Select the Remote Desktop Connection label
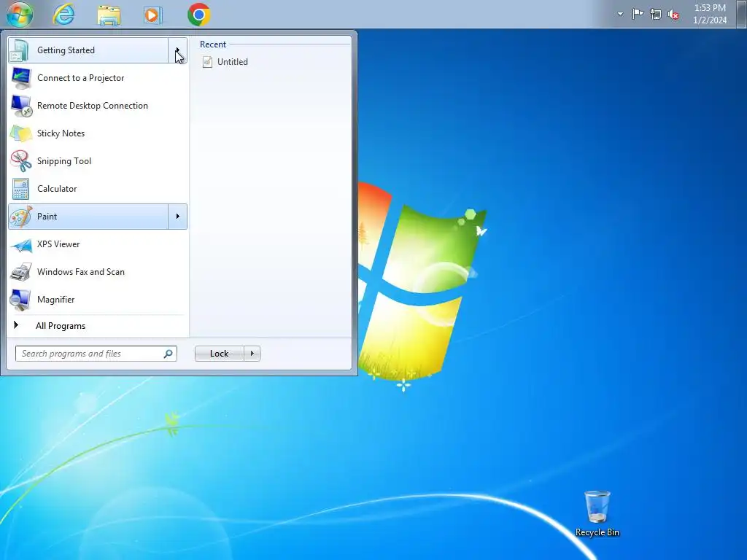 [93, 106]
